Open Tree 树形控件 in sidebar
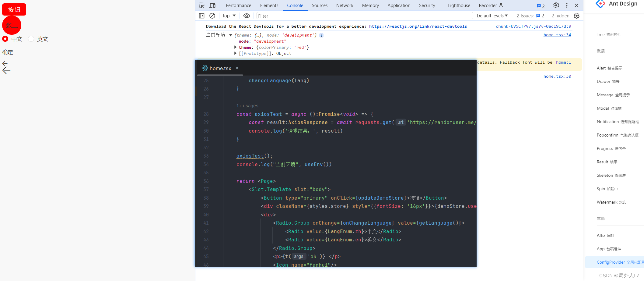 click(x=609, y=35)
